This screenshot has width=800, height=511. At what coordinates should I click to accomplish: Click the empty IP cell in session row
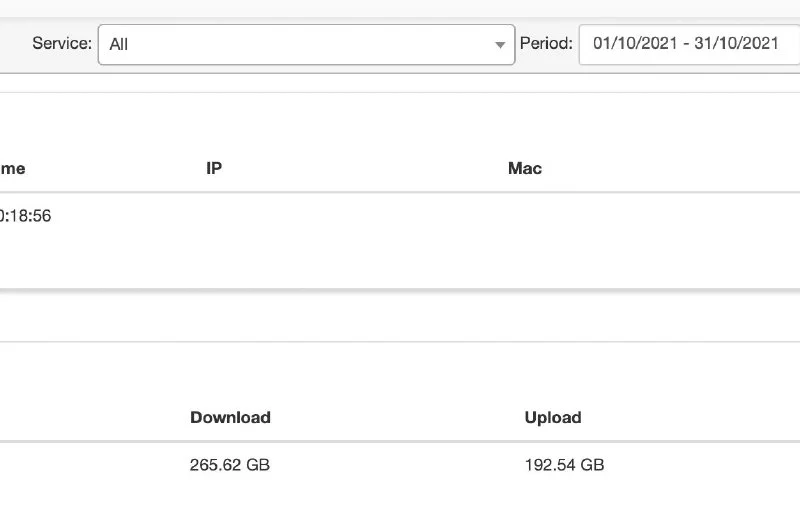300,216
